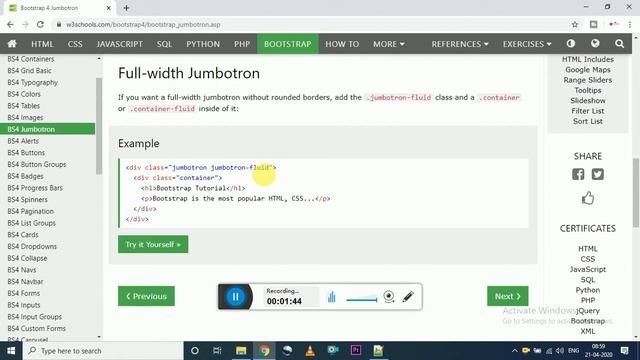
Task: Open VLC media player from taskbar
Action: coord(310,351)
